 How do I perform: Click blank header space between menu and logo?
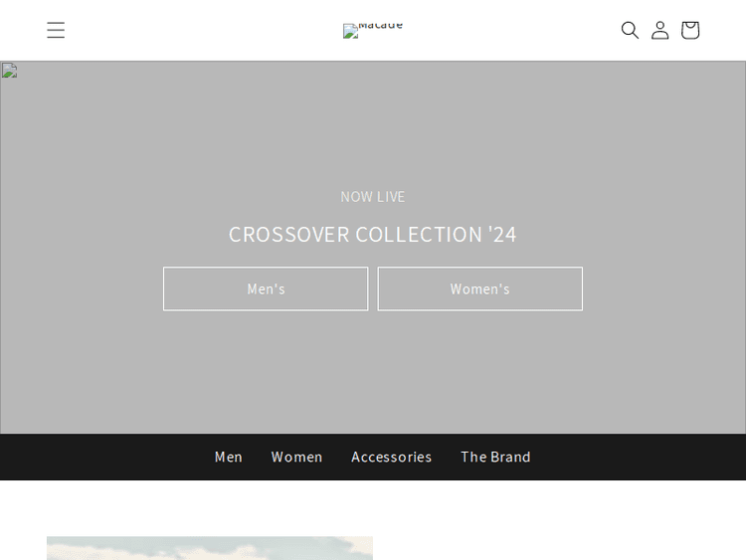(199, 30)
